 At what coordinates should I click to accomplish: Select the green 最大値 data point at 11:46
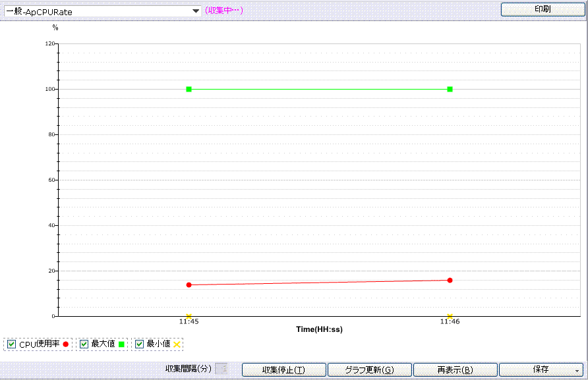[450, 89]
